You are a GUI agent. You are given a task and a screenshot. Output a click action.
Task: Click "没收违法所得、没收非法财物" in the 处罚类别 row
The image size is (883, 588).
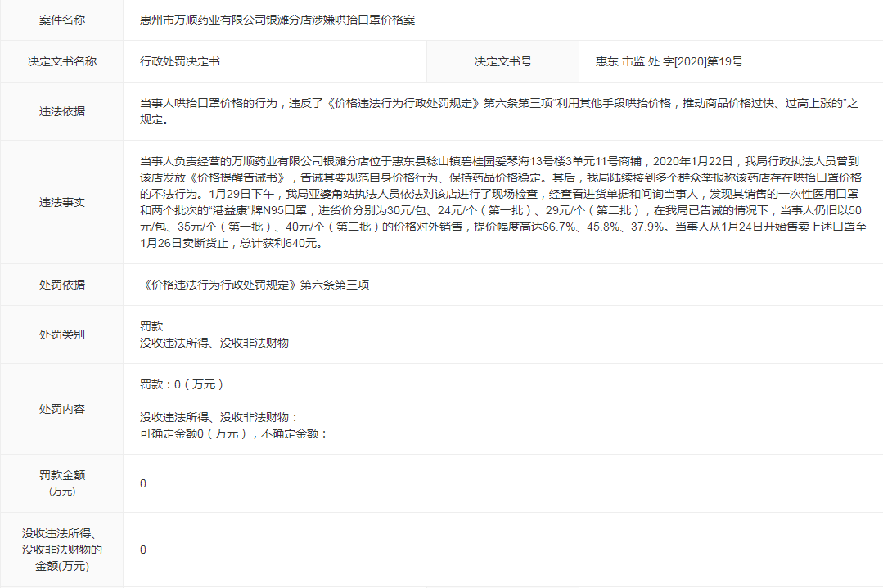(214, 343)
